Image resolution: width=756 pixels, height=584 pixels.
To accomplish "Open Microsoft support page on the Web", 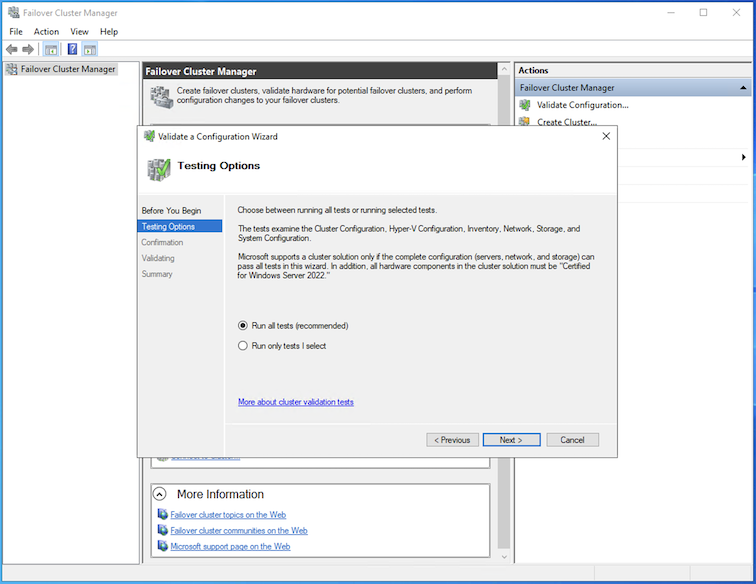I will pos(230,546).
